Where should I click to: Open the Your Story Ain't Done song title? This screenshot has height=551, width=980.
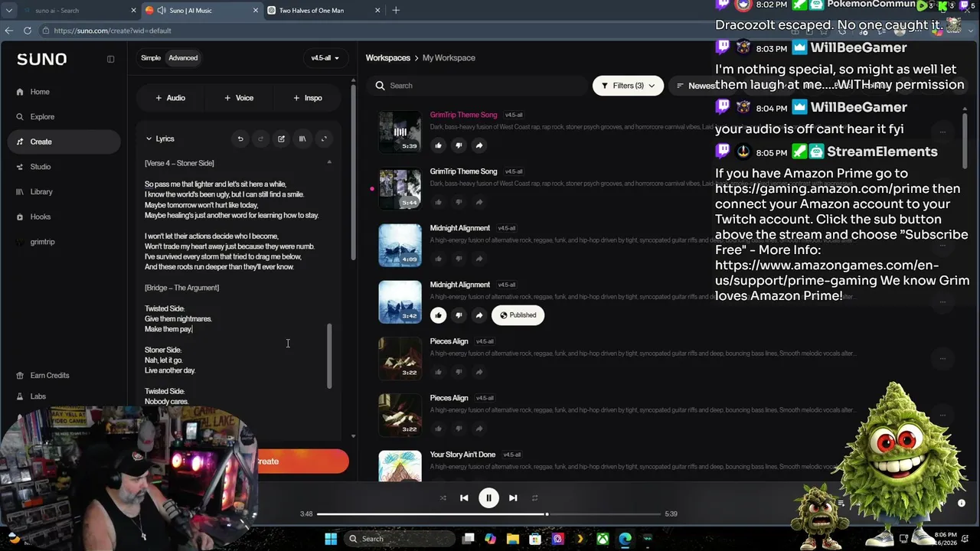[462, 455]
